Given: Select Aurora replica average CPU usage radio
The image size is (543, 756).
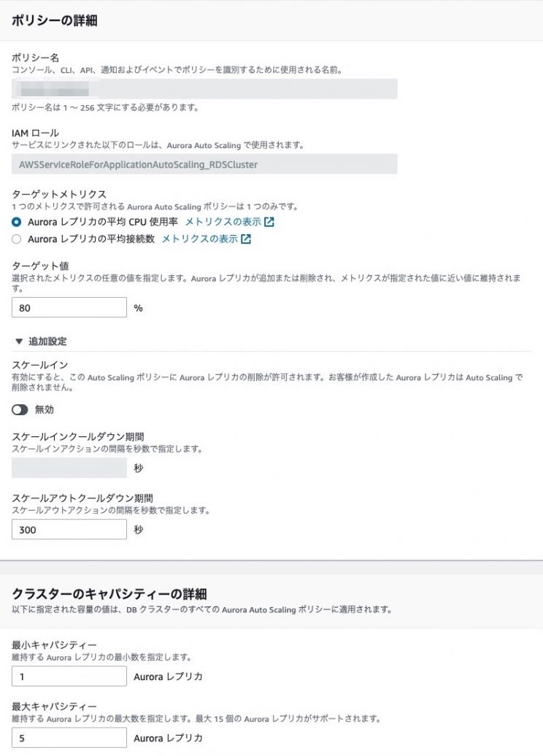Looking at the screenshot, I should point(17,222).
